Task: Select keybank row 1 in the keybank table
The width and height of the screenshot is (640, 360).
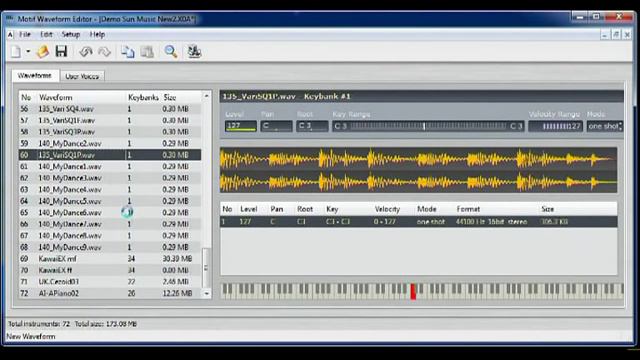Action: (418, 222)
